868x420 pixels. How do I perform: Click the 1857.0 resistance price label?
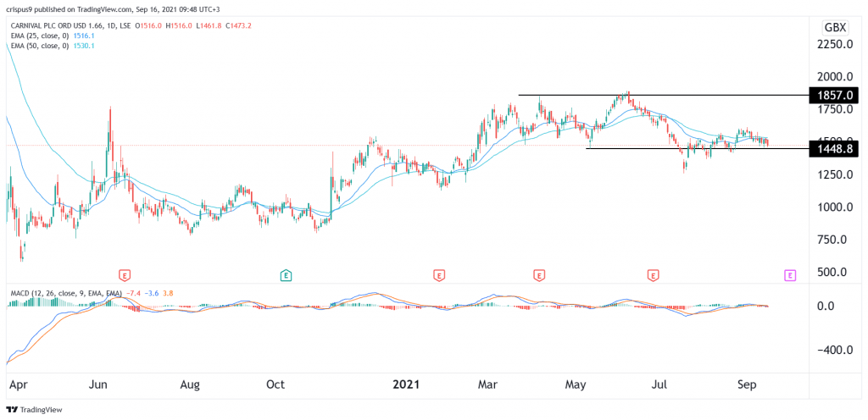pos(834,95)
